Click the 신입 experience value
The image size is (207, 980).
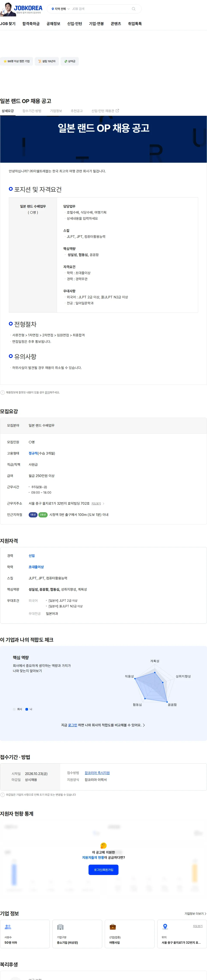[31, 556]
